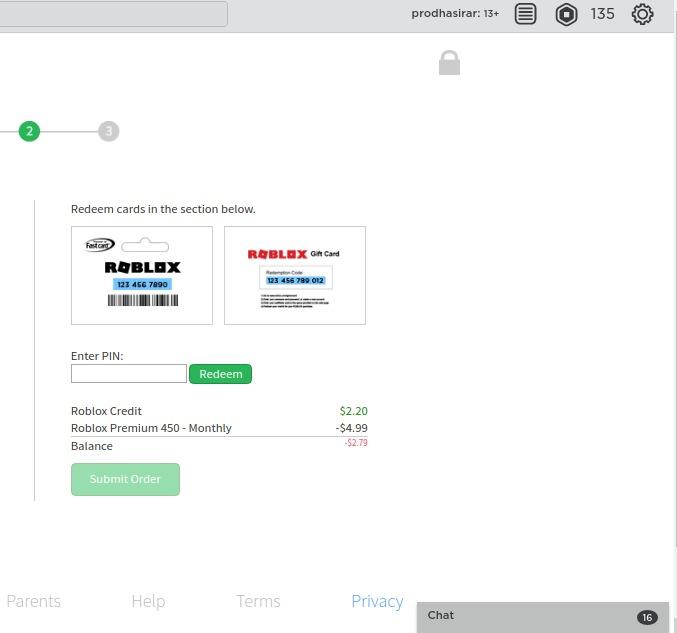Click the 'Balance' label
This screenshot has width=677, height=633.
tap(92, 446)
